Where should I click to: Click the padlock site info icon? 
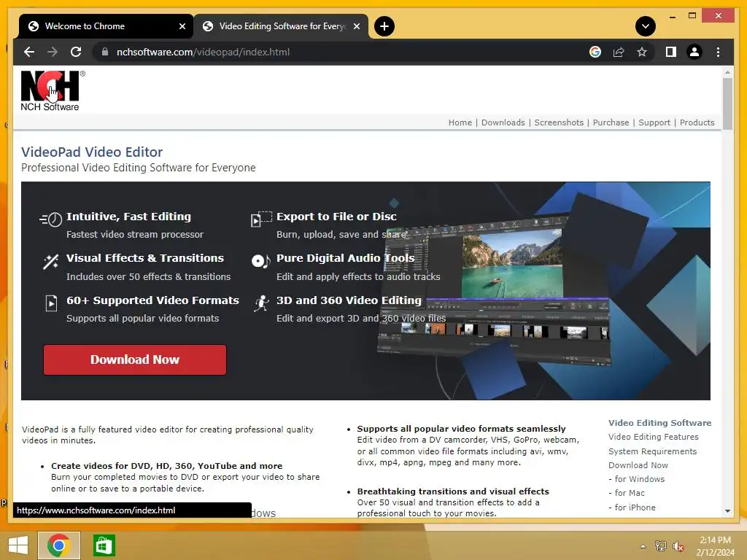click(105, 52)
